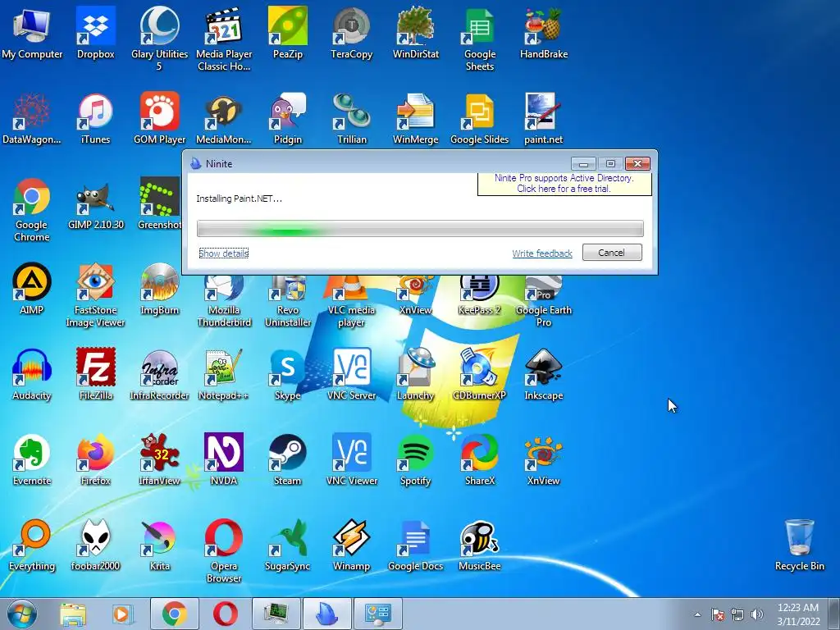Select the FileZilla icon
The width and height of the screenshot is (840, 630).
point(95,374)
